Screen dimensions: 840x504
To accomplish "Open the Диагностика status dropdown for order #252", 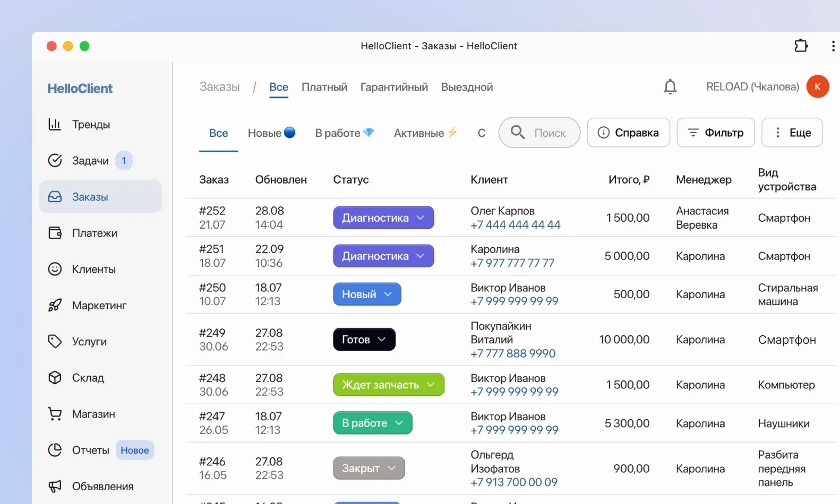I will pyautogui.click(x=383, y=218).
